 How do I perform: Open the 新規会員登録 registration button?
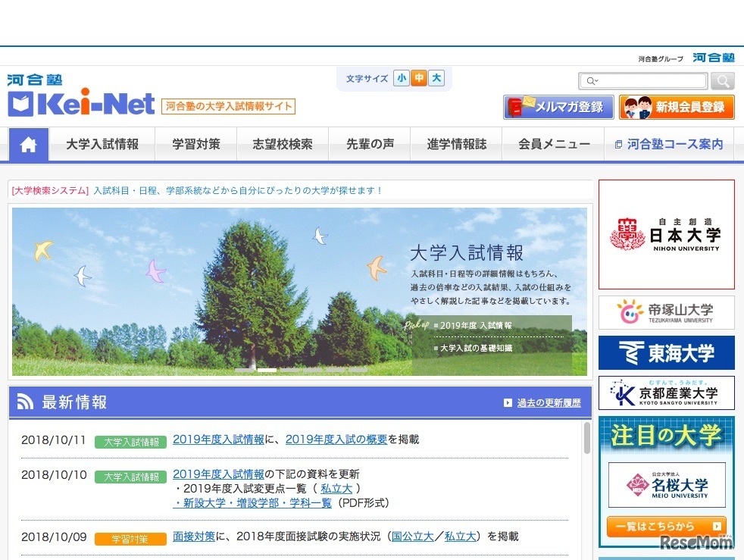point(677,107)
